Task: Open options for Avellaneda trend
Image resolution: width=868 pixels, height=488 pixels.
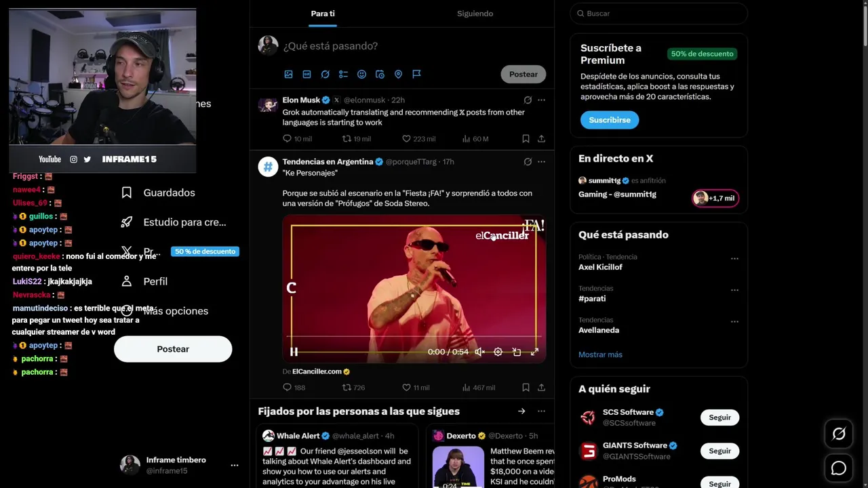Action: point(734,321)
